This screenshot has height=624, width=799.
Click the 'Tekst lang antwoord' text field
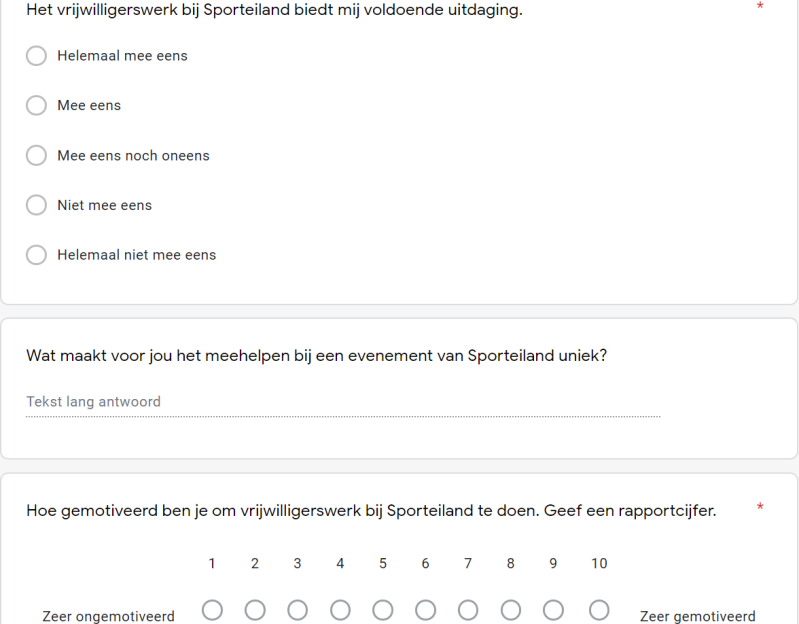(343, 402)
